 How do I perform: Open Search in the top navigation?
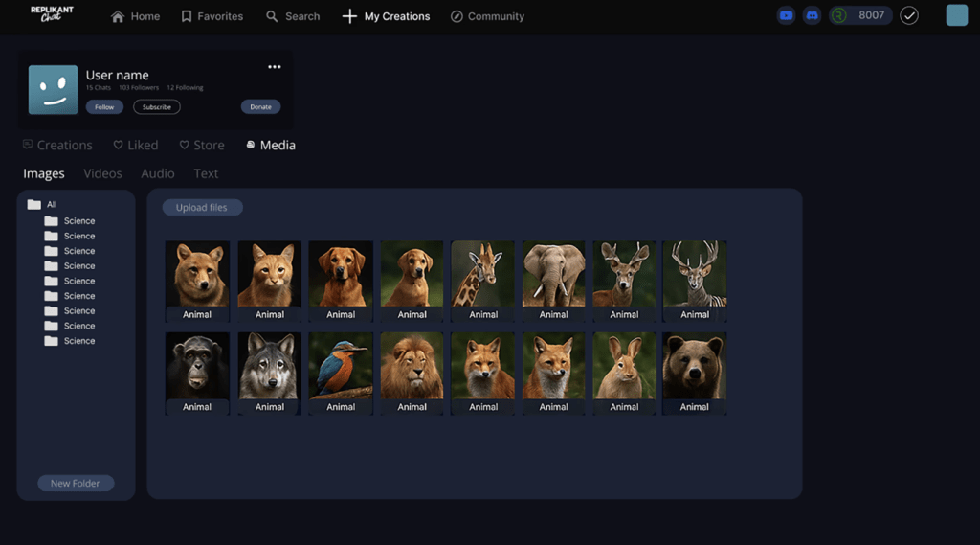click(x=293, y=16)
